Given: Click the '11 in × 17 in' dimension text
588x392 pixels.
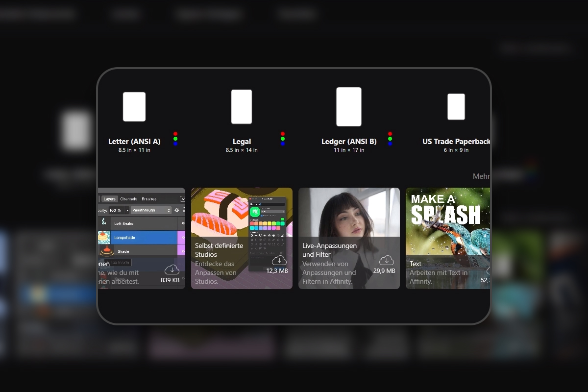Looking at the screenshot, I should click(349, 150).
